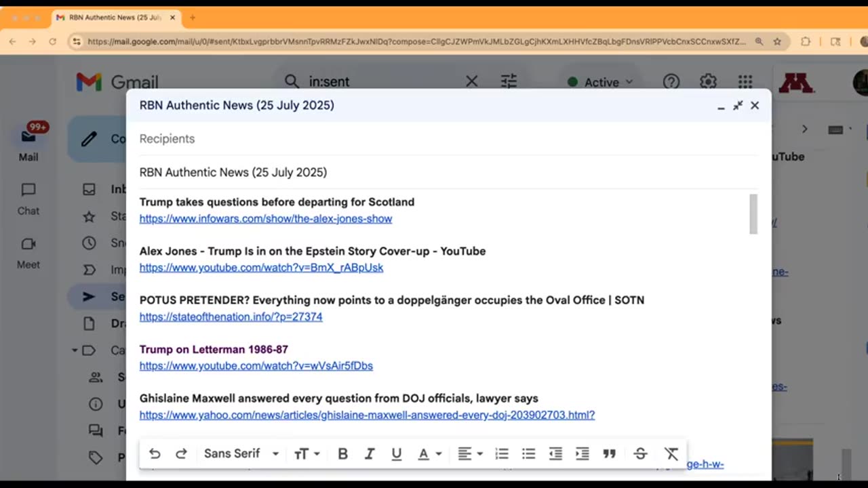
Task: Open the Active status dropdown
Action: (x=600, y=82)
